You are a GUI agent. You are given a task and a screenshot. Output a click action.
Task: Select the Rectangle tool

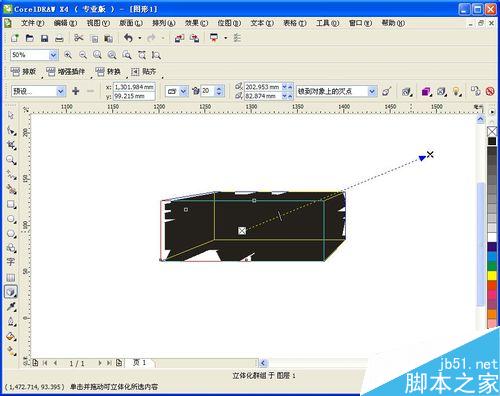tap(11, 204)
